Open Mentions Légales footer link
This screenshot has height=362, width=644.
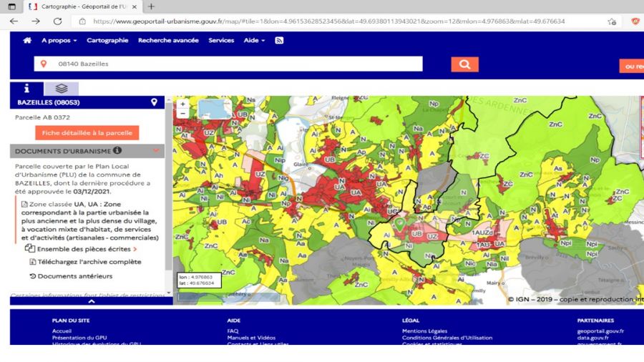coord(424,331)
